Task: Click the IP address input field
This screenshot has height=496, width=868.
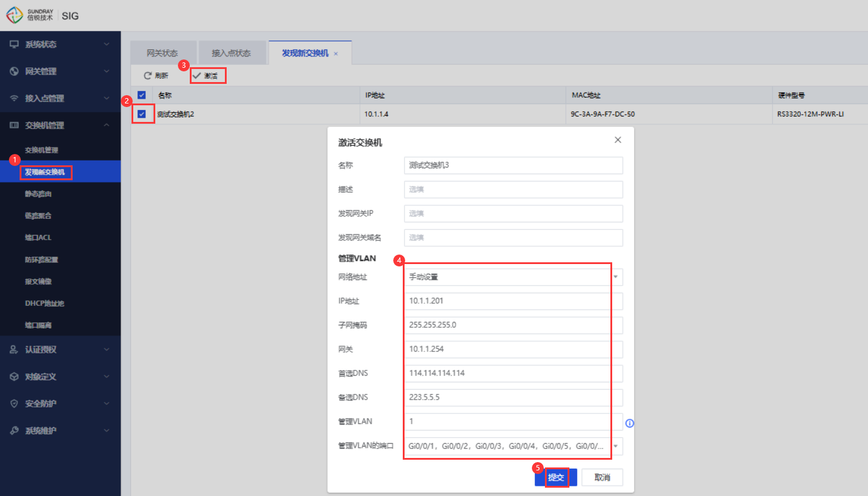Action: point(513,301)
